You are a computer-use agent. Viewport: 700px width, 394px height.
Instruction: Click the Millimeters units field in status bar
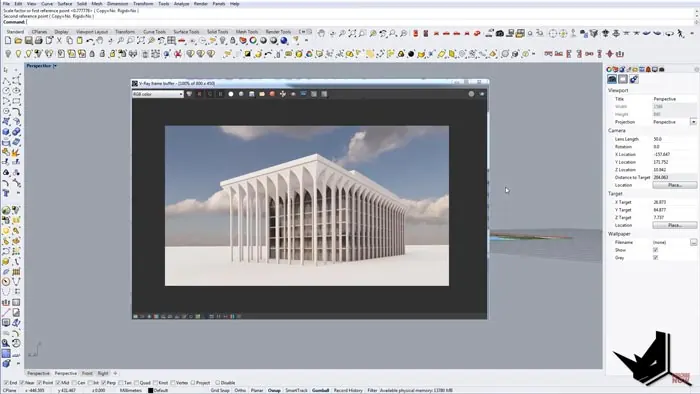click(x=130, y=390)
